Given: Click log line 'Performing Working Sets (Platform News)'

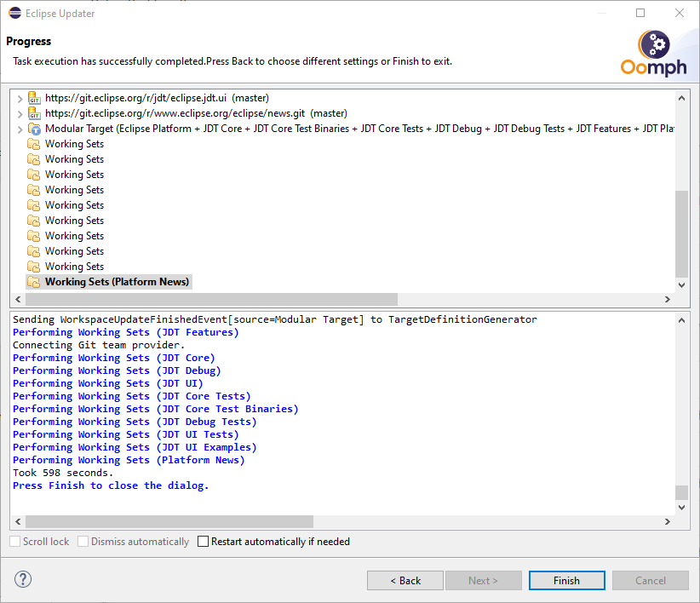Looking at the screenshot, I should point(129,460).
